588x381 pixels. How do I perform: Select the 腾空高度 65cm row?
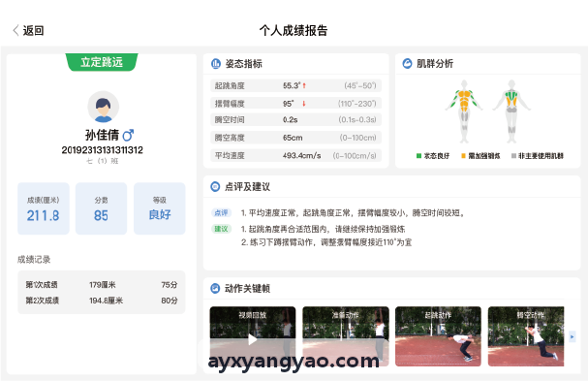tap(295, 138)
